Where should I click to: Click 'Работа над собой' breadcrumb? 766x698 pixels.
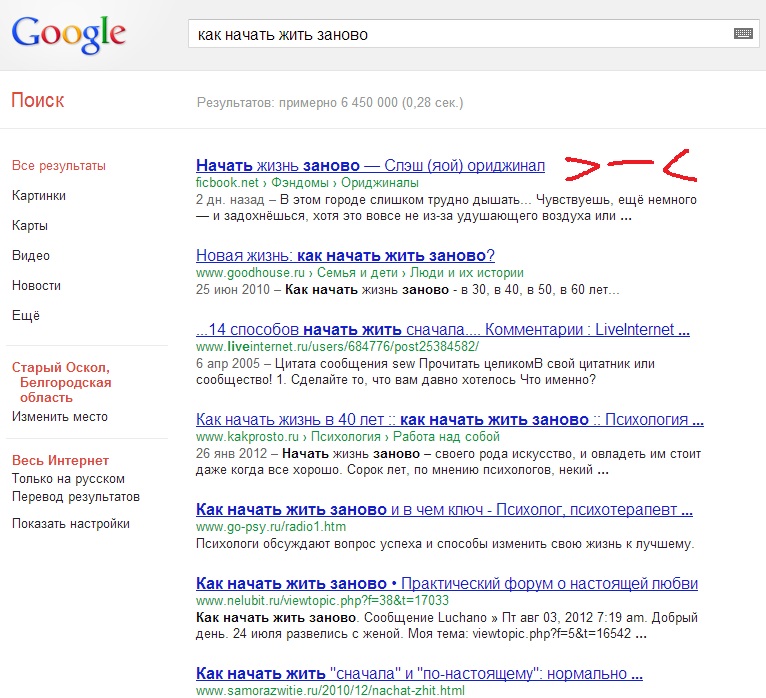(x=446, y=437)
